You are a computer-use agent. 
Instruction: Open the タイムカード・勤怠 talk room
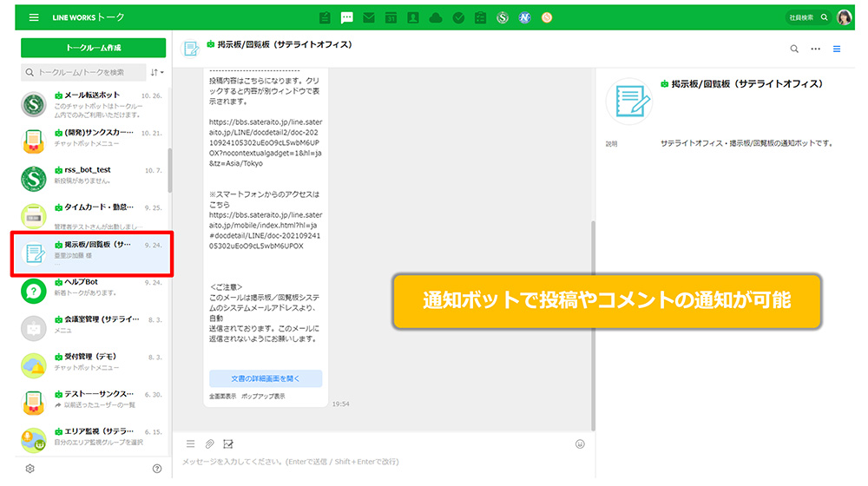[x=92, y=214]
